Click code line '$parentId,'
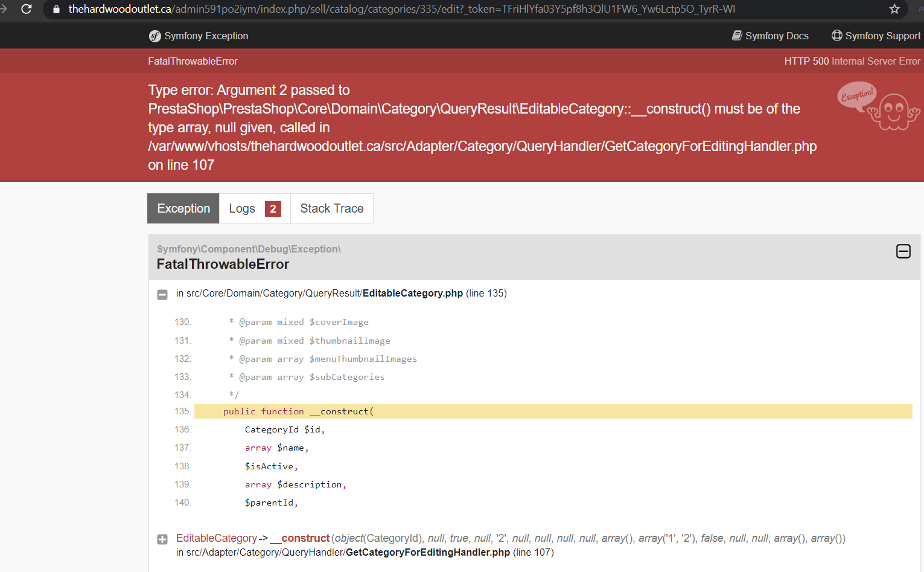The width and height of the screenshot is (924, 572). 271,503
